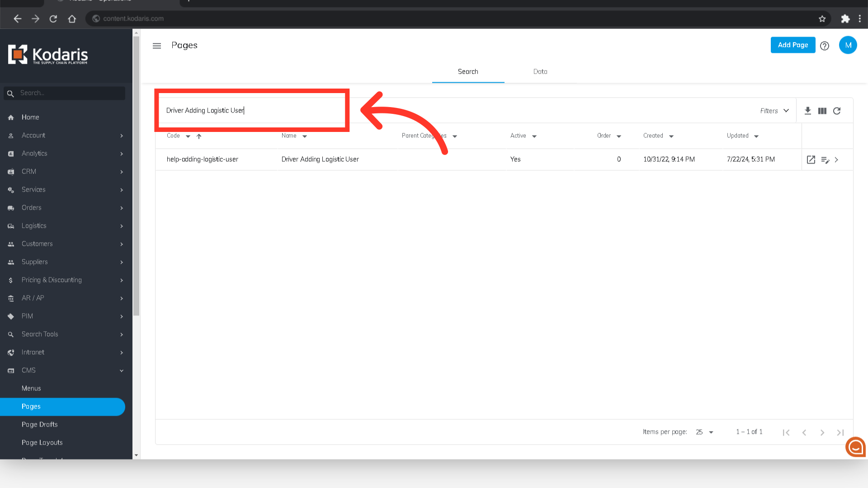
Task: Open page in new window icon
Action: (811, 160)
